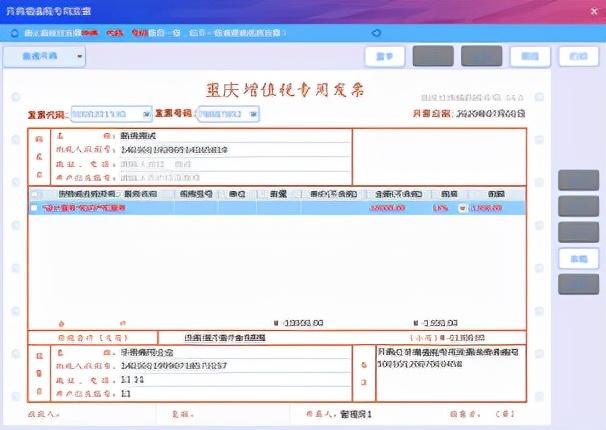Click the rightmost white button in the top toolbar
This screenshot has width=606, height=430.
point(578,56)
